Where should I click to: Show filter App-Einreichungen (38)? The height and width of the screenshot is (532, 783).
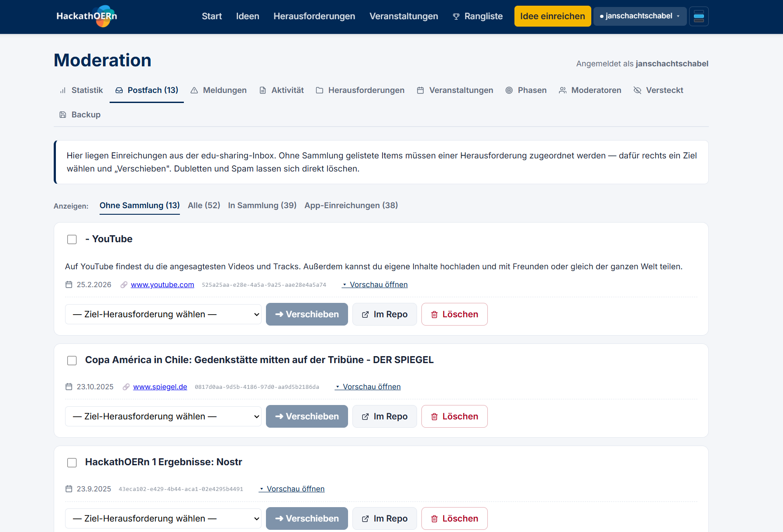click(x=351, y=206)
